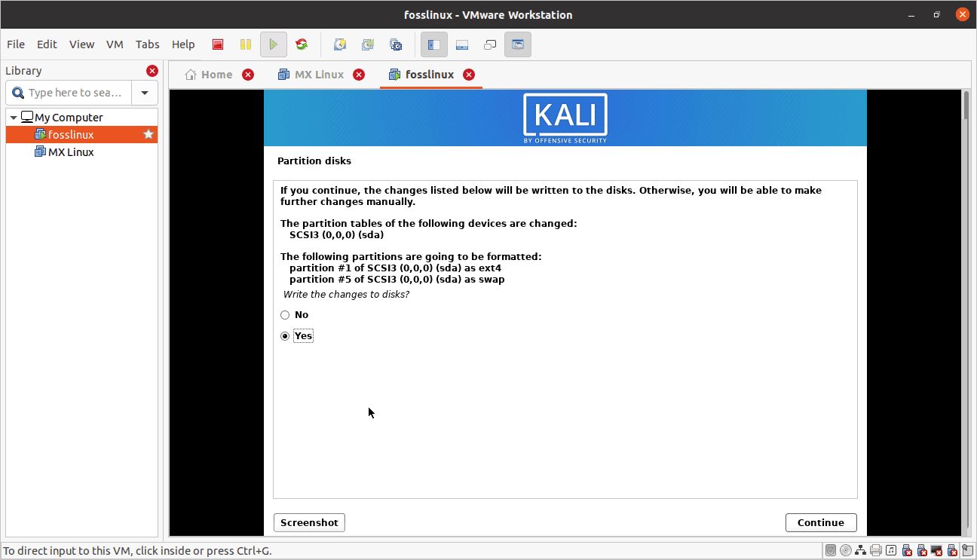The image size is (977, 560).
Task: Click the display device status icon
Action: [937, 550]
